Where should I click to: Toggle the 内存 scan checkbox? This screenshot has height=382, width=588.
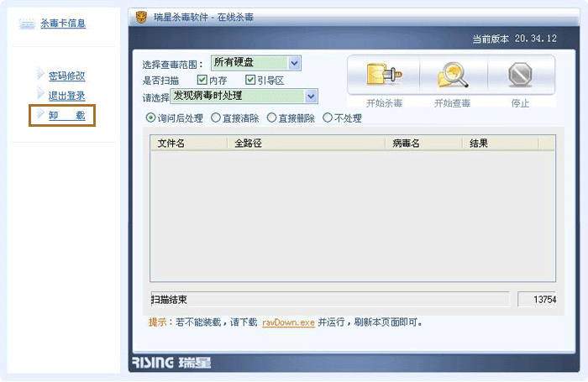(202, 80)
